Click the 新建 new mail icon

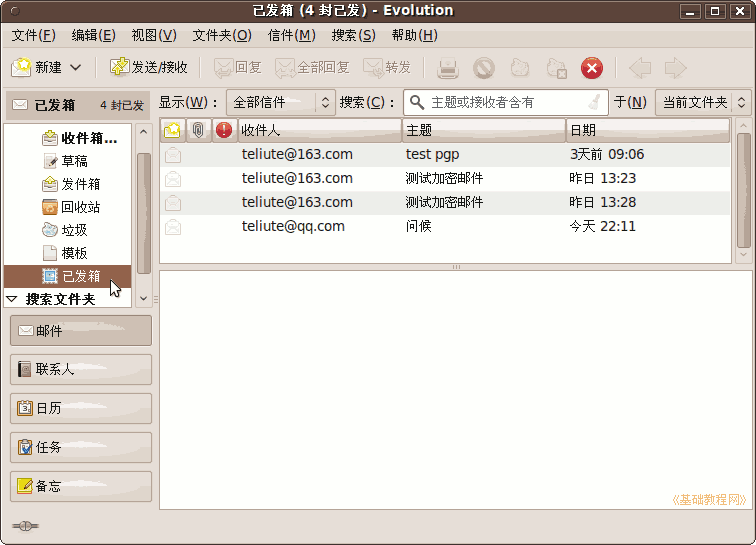coord(21,68)
